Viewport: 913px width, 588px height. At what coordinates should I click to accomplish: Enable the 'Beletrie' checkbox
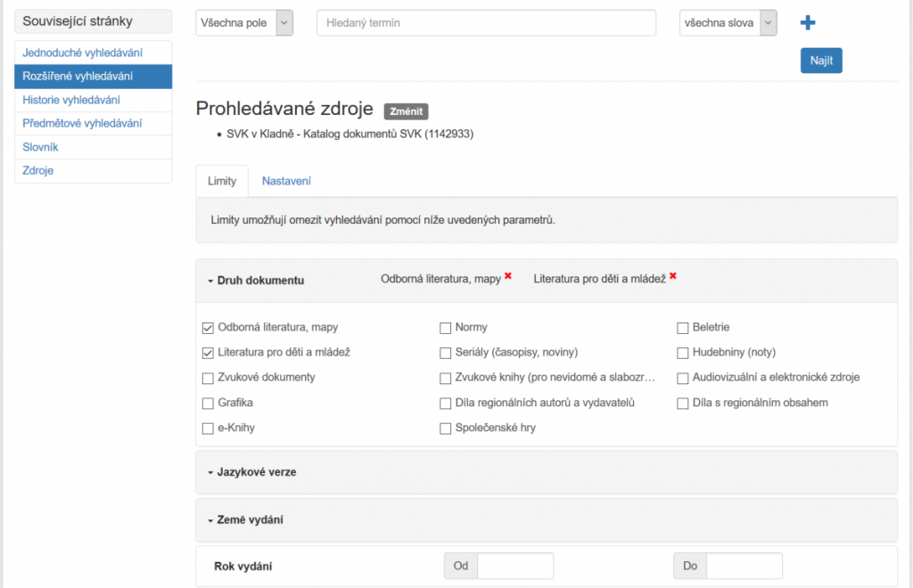[683, 328]
